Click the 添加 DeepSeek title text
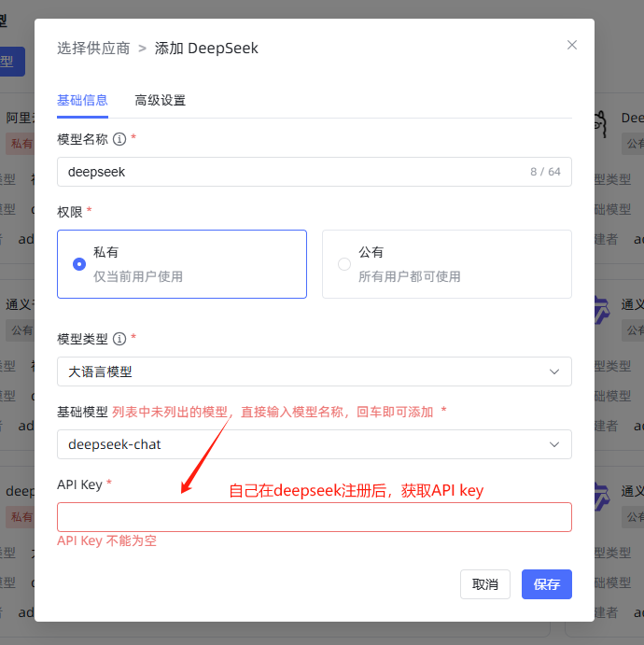 coord(206,49)
